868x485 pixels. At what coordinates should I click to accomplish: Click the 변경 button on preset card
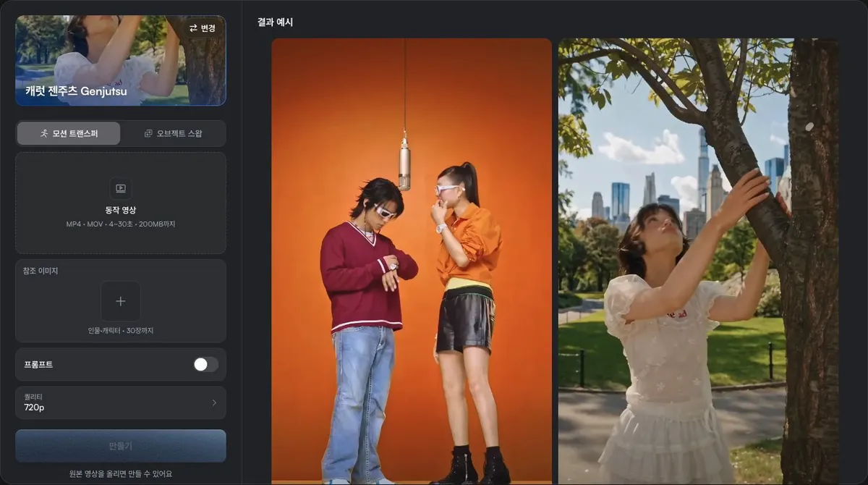click(202, 28)
